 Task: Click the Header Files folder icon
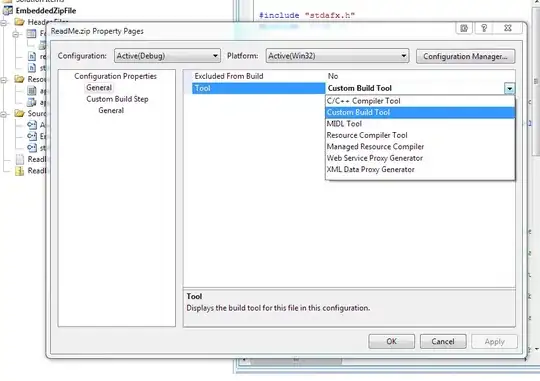19,22
